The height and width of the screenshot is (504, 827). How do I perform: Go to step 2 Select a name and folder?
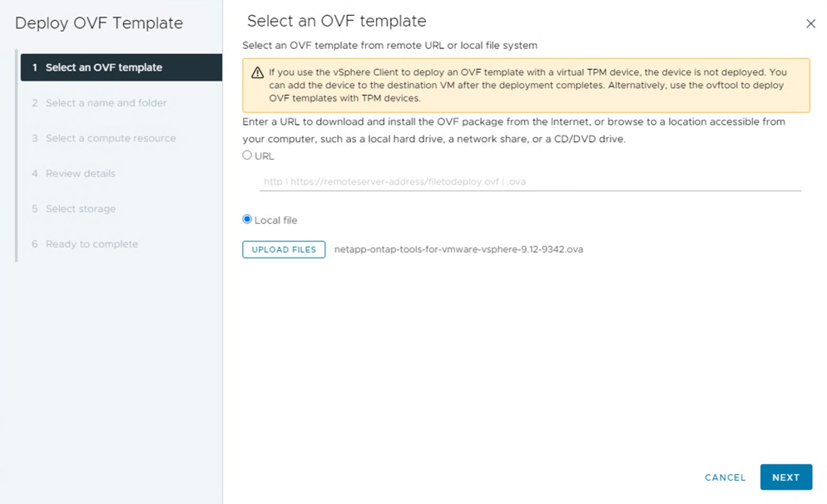click(x=106, y=103)
